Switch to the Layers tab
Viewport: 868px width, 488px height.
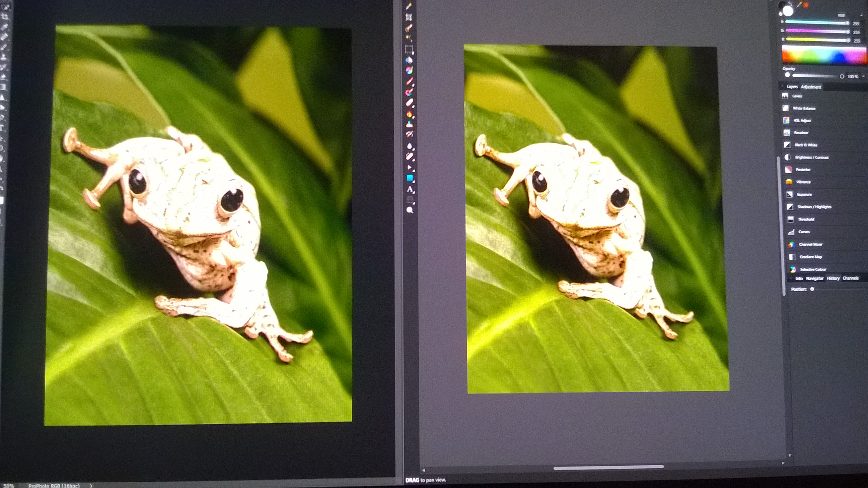(x=792, y=87)
